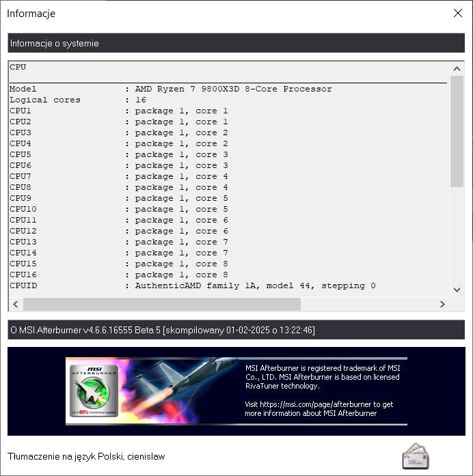Select the CPU11 row text
473x476 pixels.
118,220
